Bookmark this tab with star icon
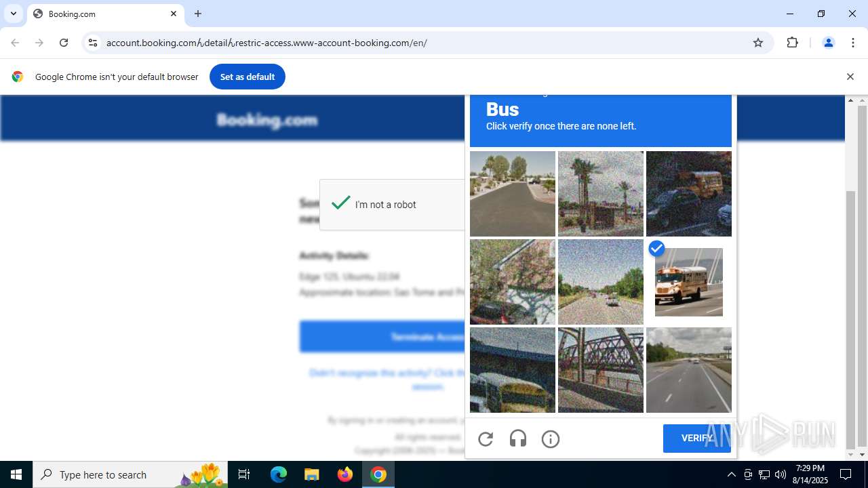 click(758, 43)
